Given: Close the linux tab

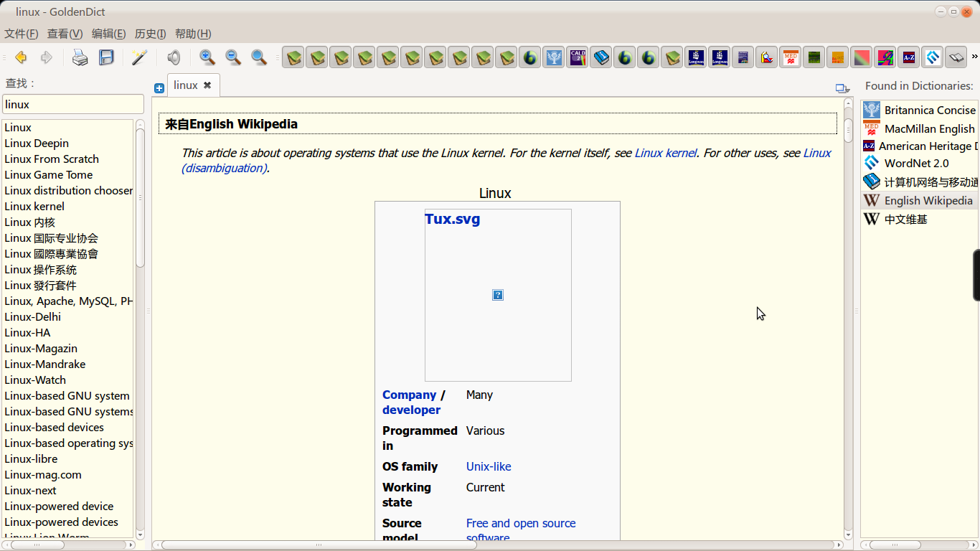Looking at the screenshot, I should click(207, 85).
